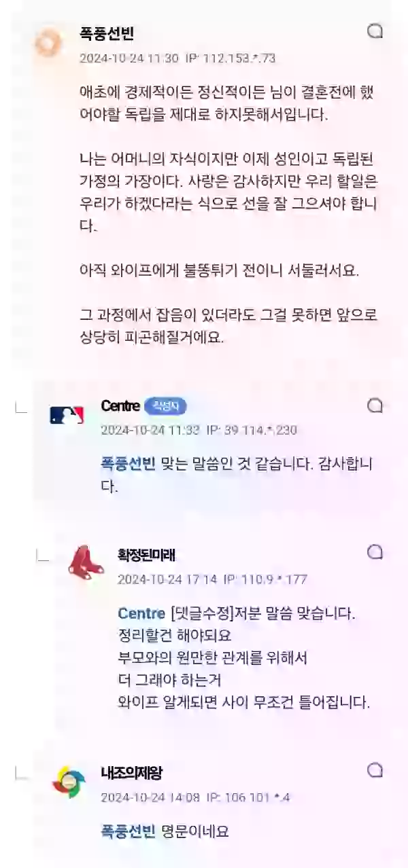Tap reply bubble icon on Centre's comment
Viewport: 408px width, 868px height.
(375, 405)
